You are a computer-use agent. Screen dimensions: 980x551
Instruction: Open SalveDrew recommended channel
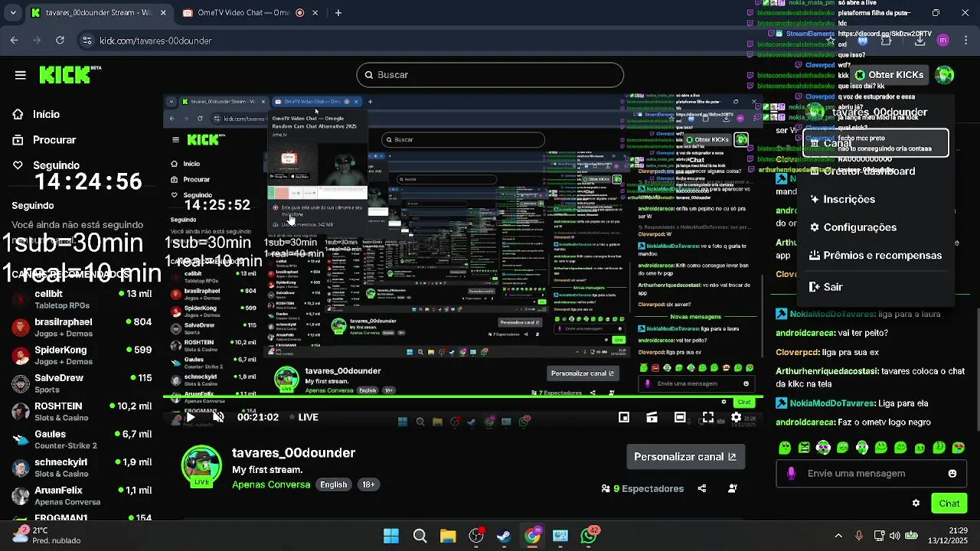point(82,383)
